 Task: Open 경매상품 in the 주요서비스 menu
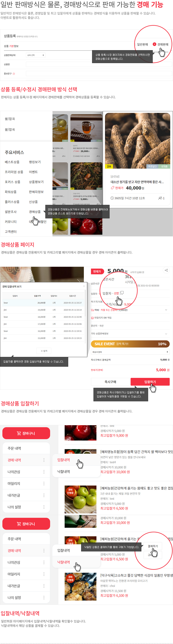click(35, 212)
